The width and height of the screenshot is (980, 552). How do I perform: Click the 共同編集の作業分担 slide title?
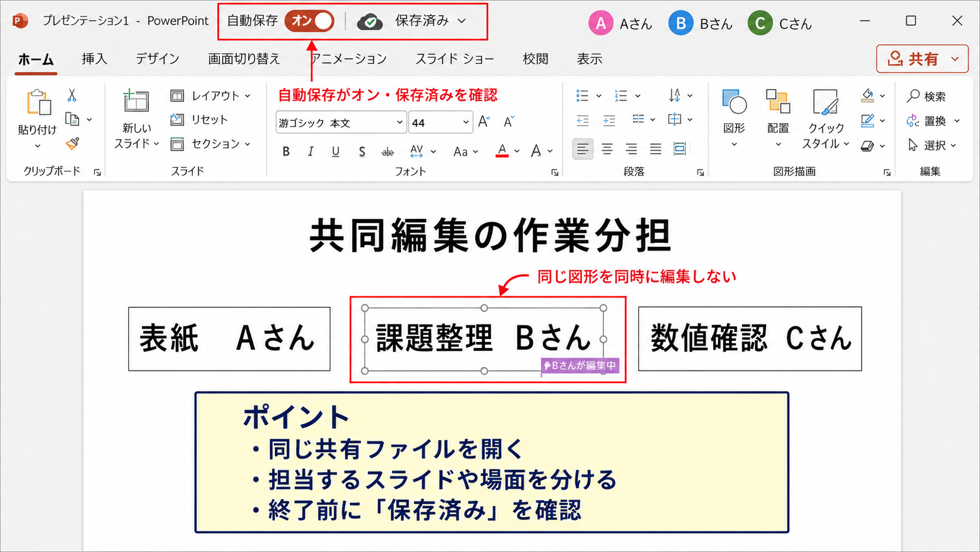(x=490, y=236)
